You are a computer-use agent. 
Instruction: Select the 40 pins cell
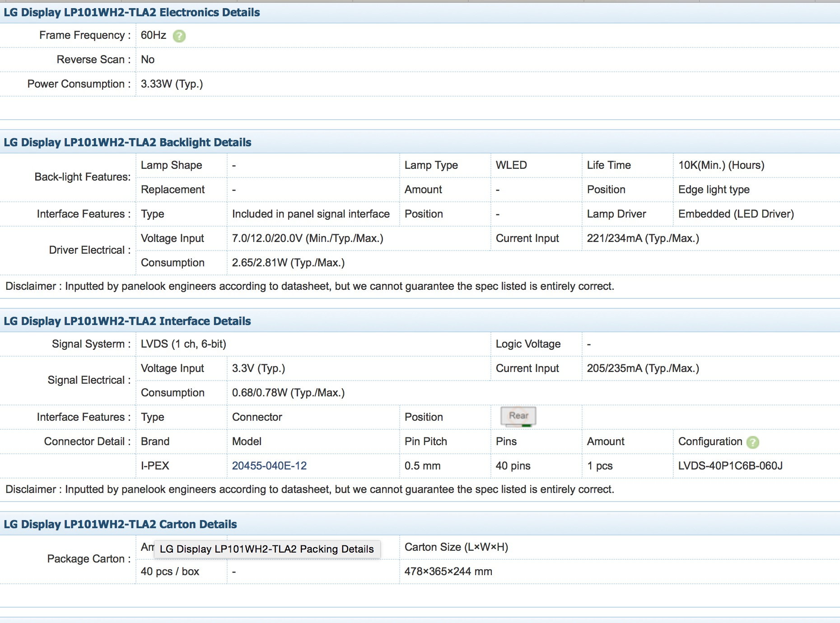tap(513, 465)
